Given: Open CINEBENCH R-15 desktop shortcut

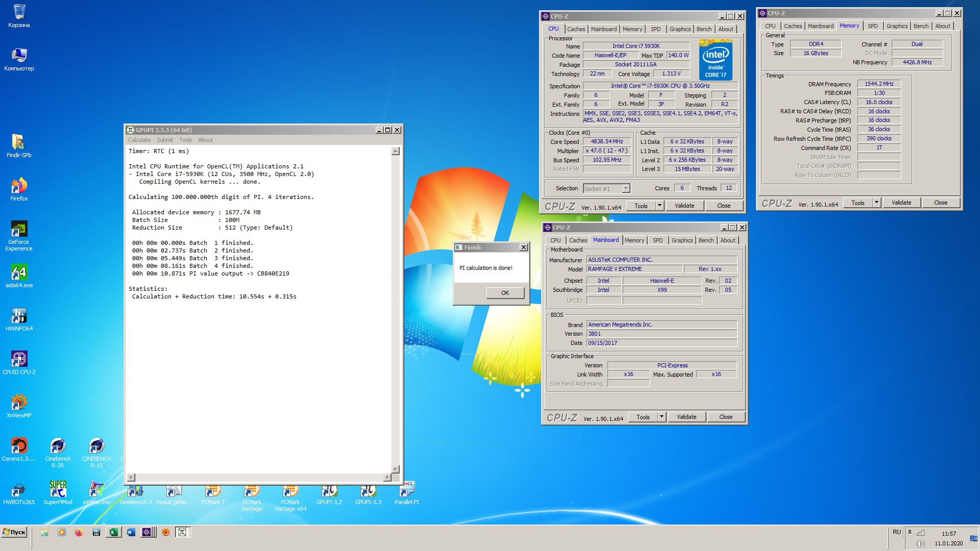Looking at the screenshot, I should click(96, 453).
